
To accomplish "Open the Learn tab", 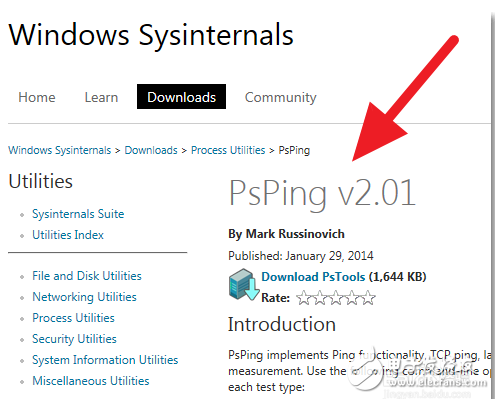I will pos(101,97).
